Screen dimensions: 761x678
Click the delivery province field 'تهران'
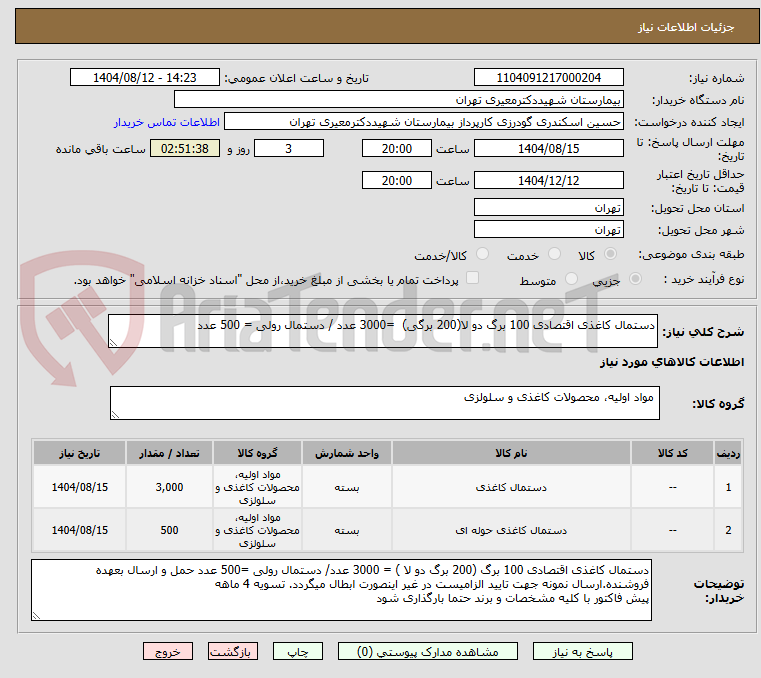548,207
